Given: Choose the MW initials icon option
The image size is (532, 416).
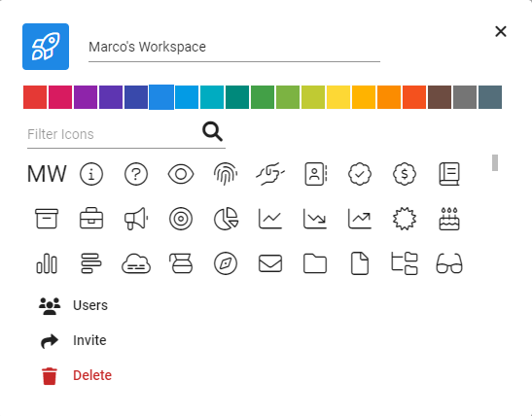Looking at the screenshot, I should pyautogui.click(x=47, y=174).
